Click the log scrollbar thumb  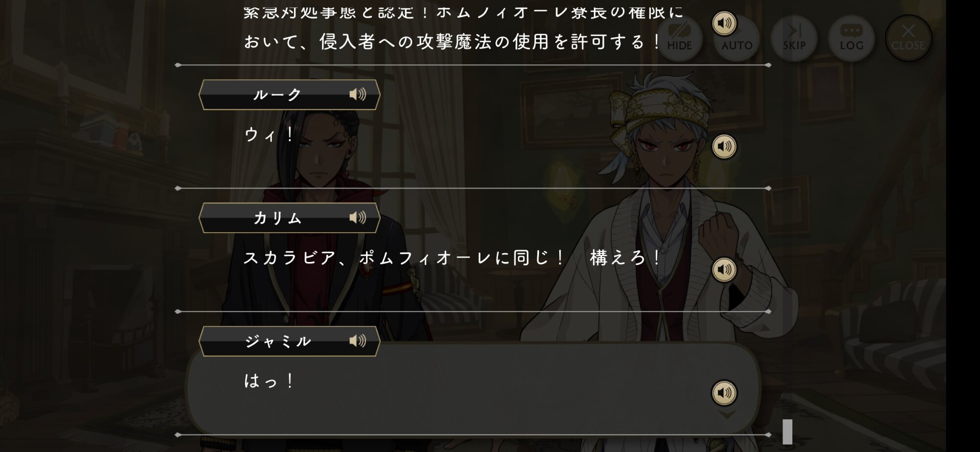787,432
